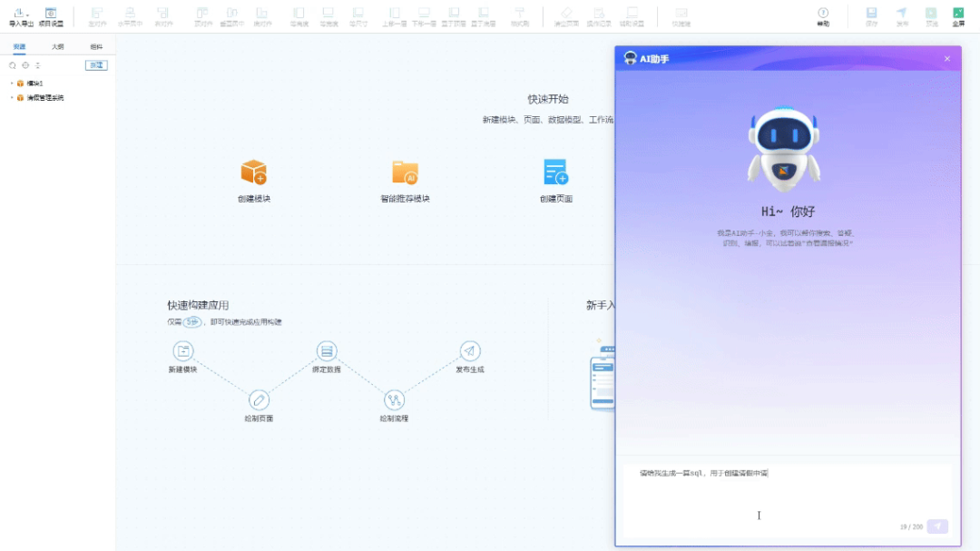The height and width of the screenshot is (551, 980).
Task: Enter fullscreen with the 全屏 icon
Action: 958,15
